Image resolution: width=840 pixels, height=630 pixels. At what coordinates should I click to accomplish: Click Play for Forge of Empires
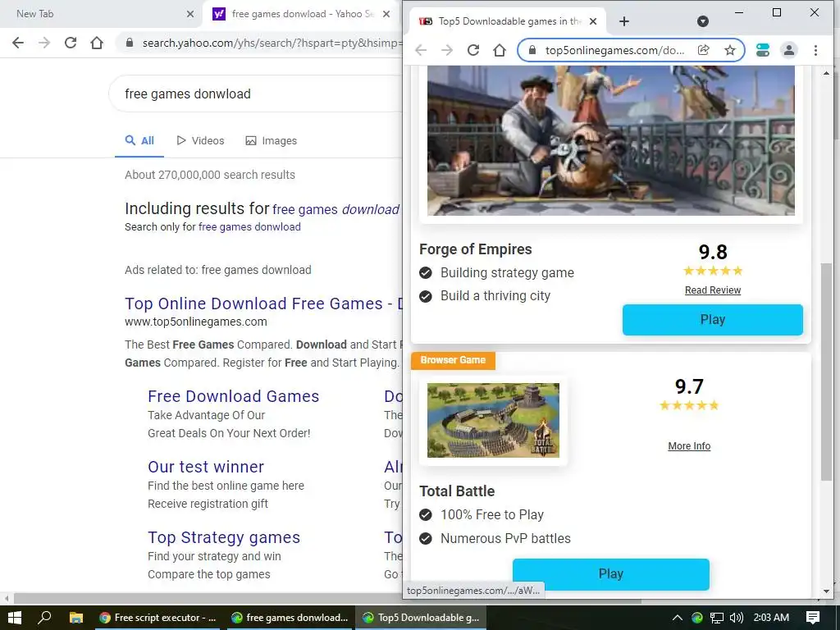[x=713, y=320]
